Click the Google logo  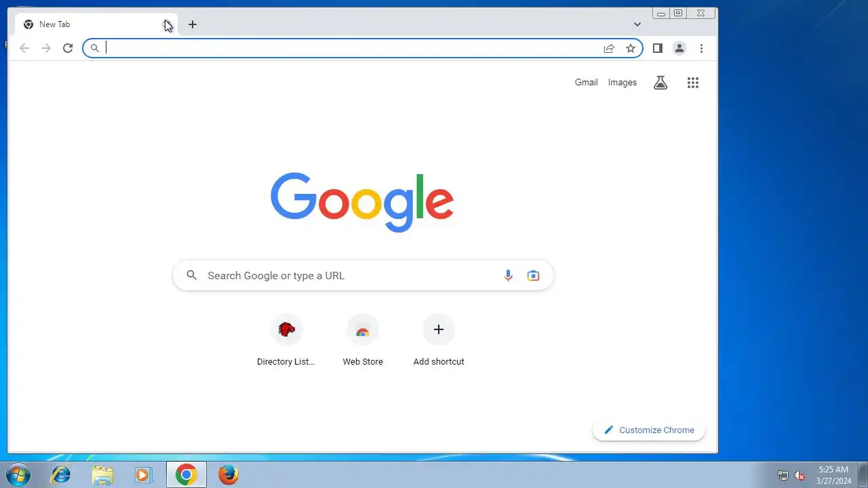[x=362, y=202]
